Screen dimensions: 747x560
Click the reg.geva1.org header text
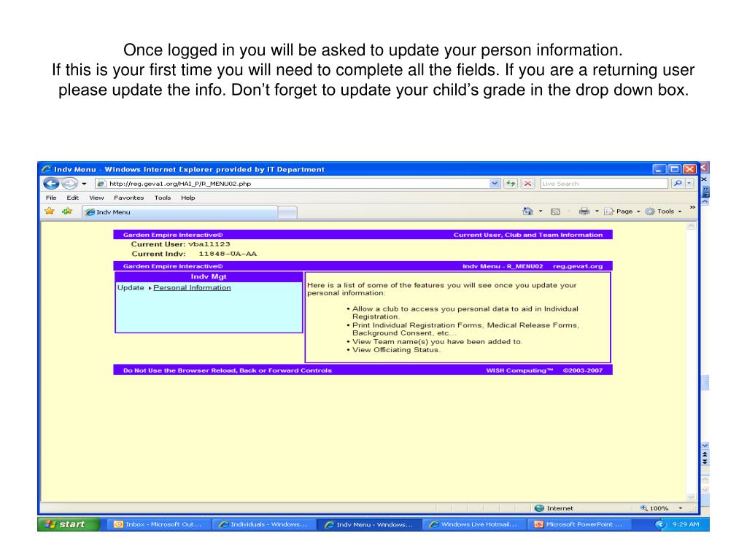click(578, 266)
